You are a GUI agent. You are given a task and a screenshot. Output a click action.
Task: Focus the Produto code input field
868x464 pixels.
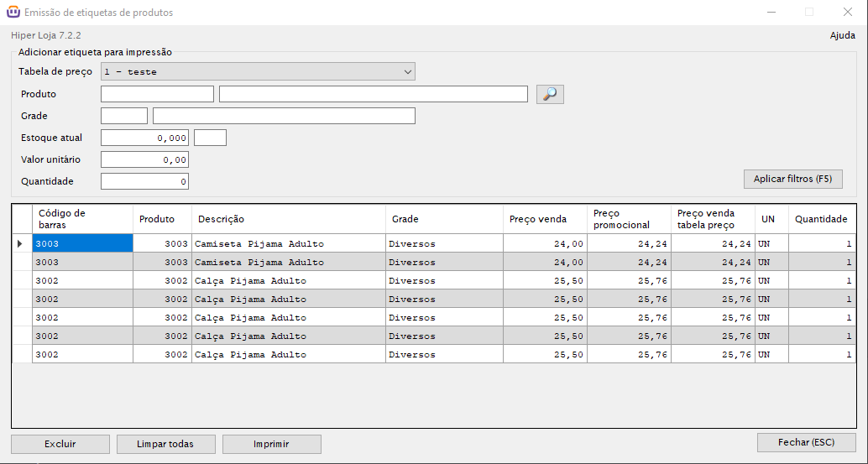pos(157,94)
